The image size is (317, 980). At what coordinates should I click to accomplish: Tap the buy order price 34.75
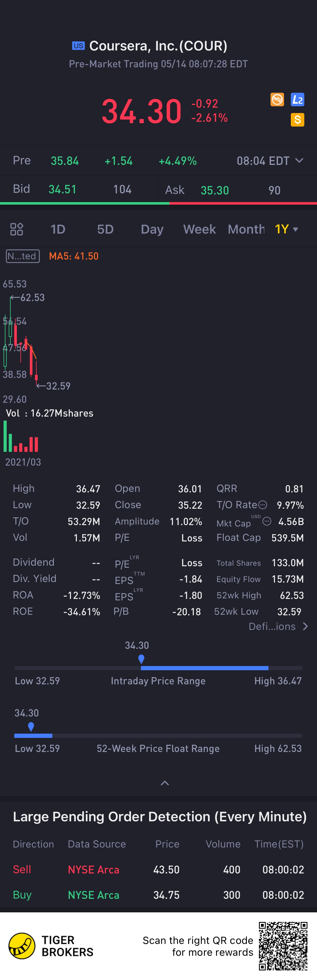(x=166, y=895)
